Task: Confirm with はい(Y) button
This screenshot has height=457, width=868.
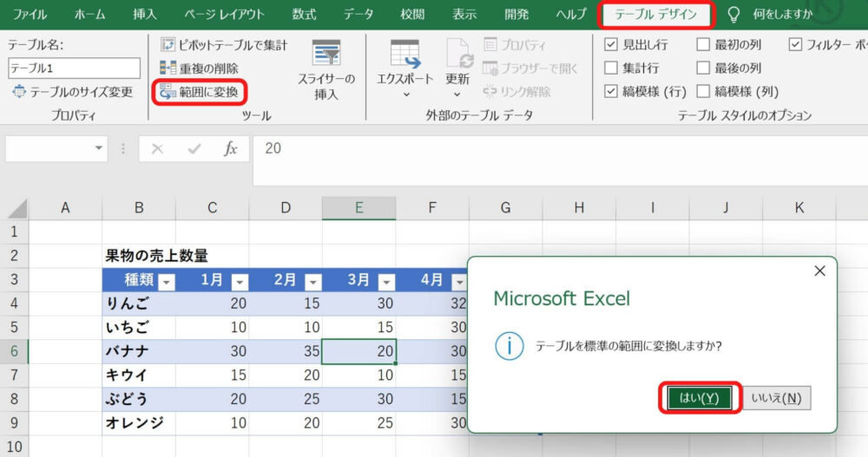Action: coord(699,398)
